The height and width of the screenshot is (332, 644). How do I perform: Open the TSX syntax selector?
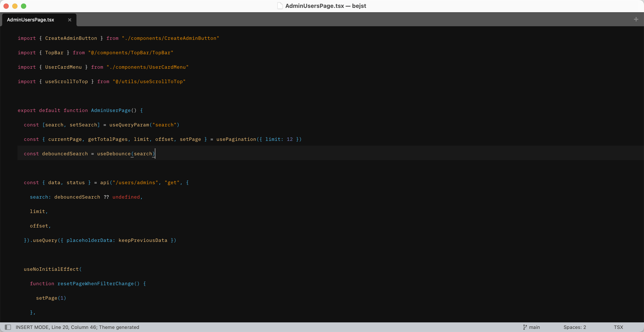618,327
